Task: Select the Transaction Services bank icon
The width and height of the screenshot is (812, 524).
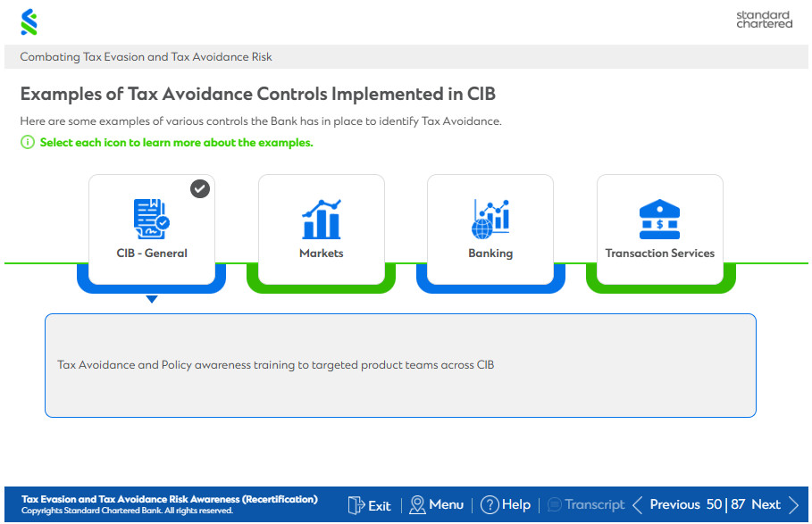Action: click(x=659, y=219)
